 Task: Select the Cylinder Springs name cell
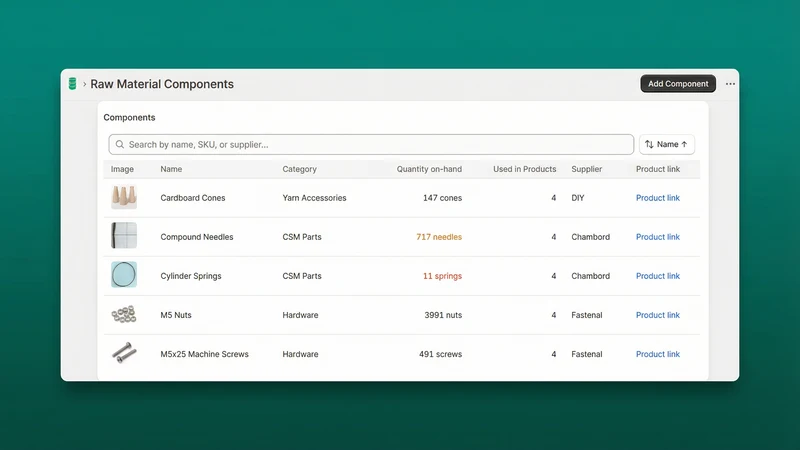click(191, 276)
